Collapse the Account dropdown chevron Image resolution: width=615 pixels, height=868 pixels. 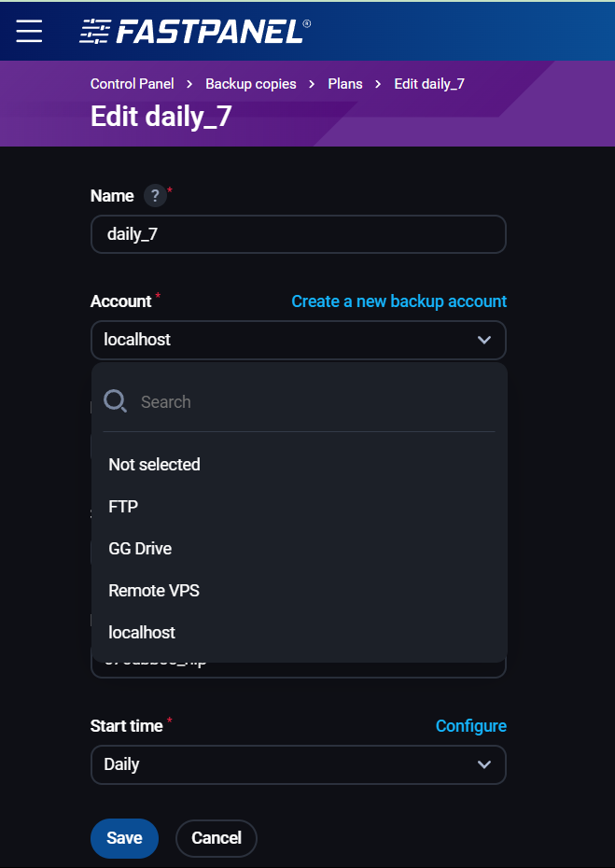point(484,340)
